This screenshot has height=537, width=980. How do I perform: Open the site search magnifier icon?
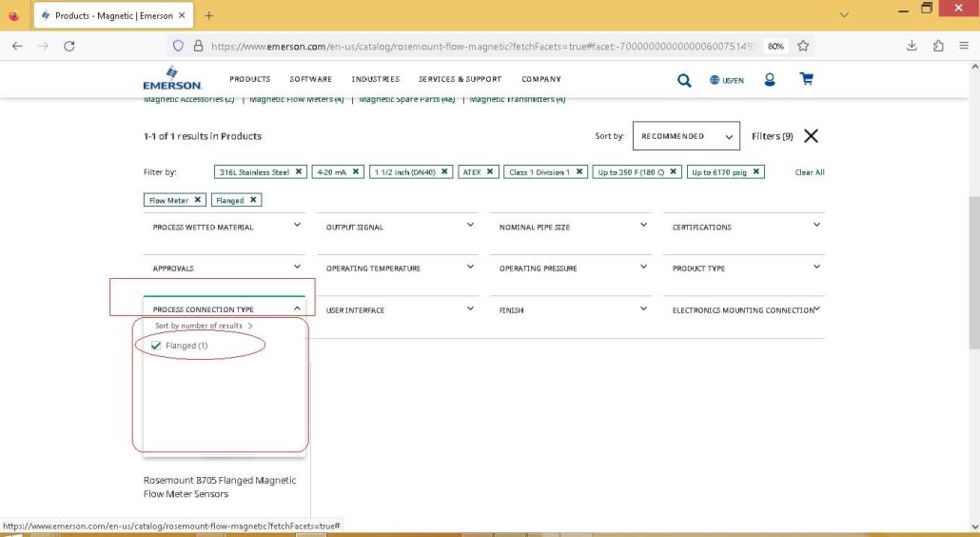(684, 80)
